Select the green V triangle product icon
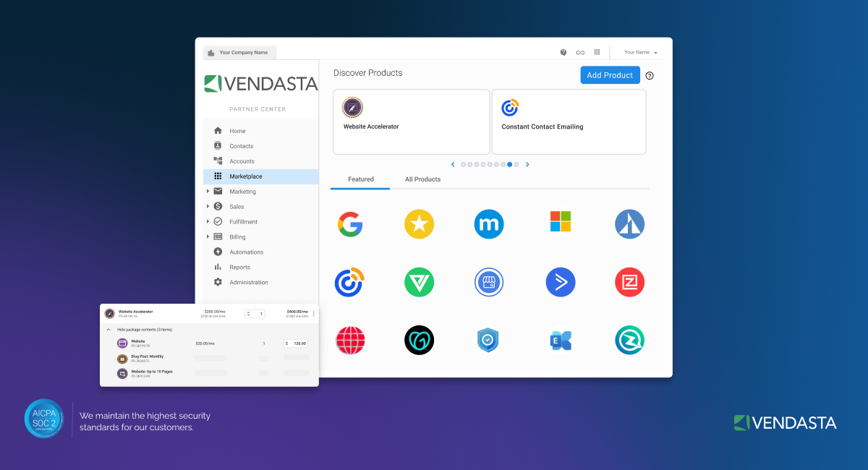The width and height of the screenshot is (868, 470). 419,282
